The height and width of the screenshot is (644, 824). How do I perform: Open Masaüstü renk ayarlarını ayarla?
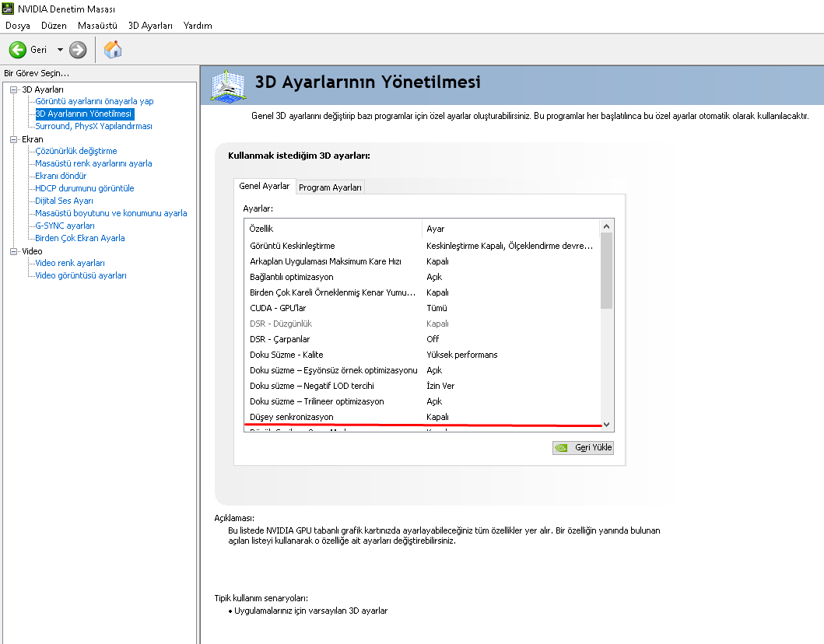[93, 163]
